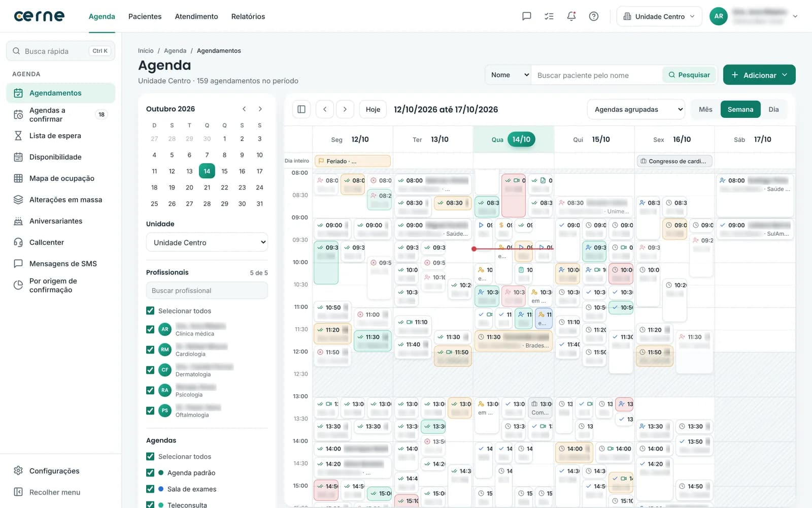Open Configurações gear item
This screenshot has height=508, width=812.
coord(60,471)
